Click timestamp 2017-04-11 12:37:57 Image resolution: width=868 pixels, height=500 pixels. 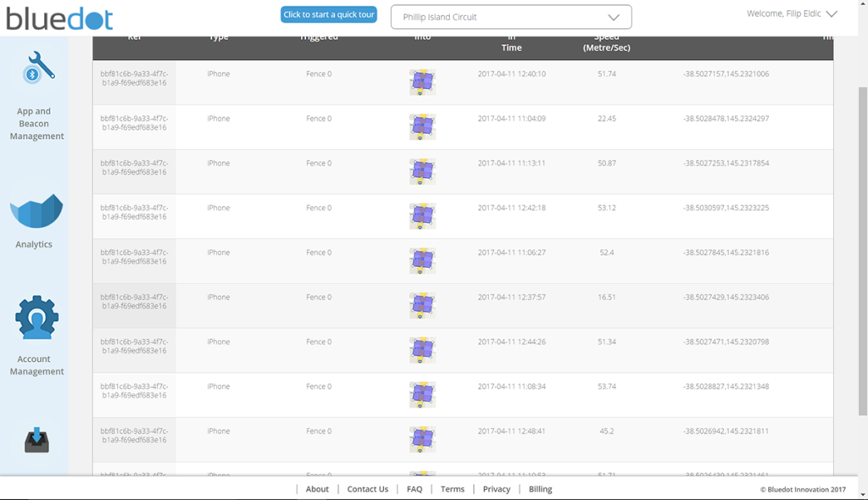[511, 297]
